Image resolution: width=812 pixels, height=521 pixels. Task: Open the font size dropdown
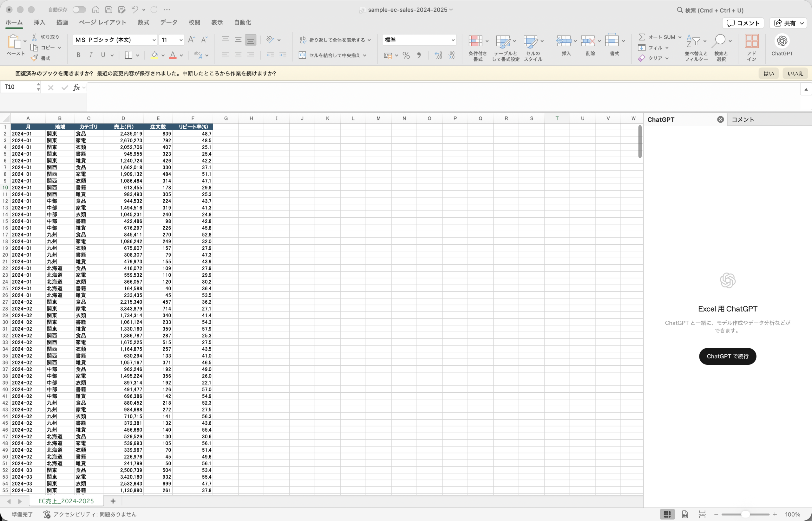pyautogui.click(x=181, y=40)
